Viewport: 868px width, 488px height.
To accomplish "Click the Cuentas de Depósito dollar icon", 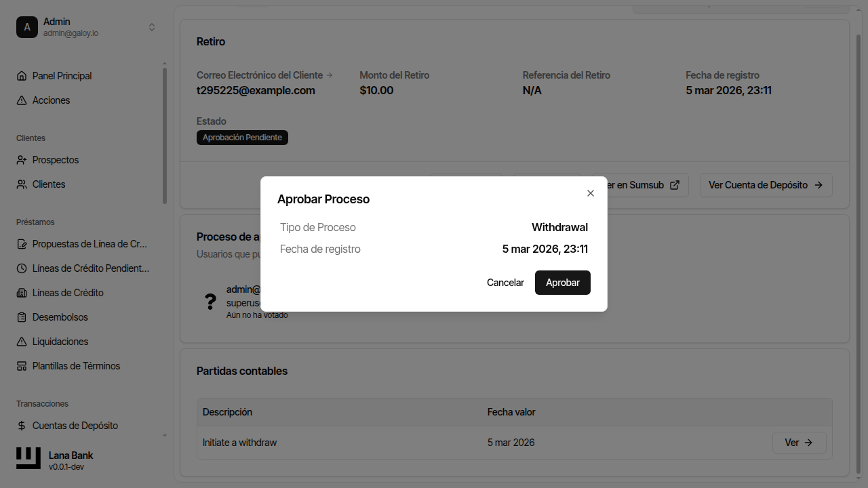I will (22, 426).
